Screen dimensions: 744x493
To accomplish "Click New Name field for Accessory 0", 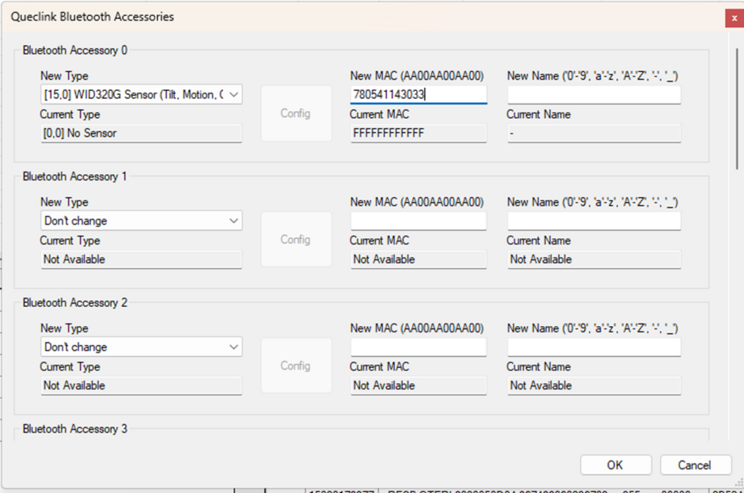I will point(593,94).
